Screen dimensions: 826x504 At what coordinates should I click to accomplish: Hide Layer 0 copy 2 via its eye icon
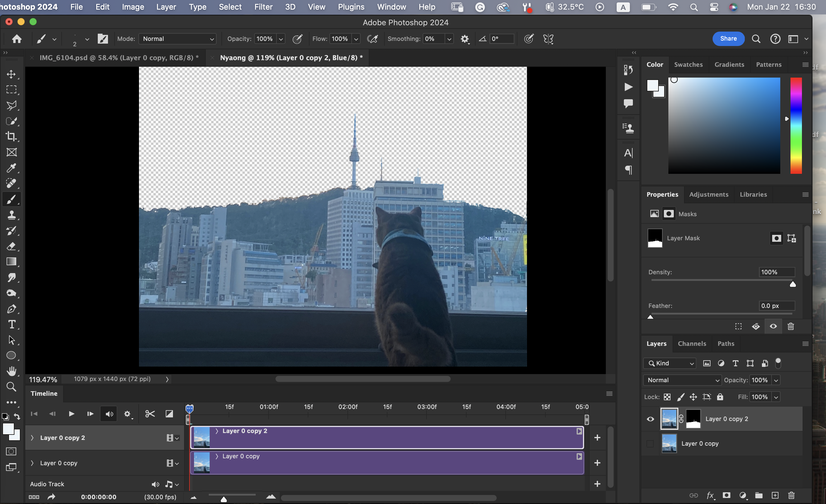pos(650,419)
